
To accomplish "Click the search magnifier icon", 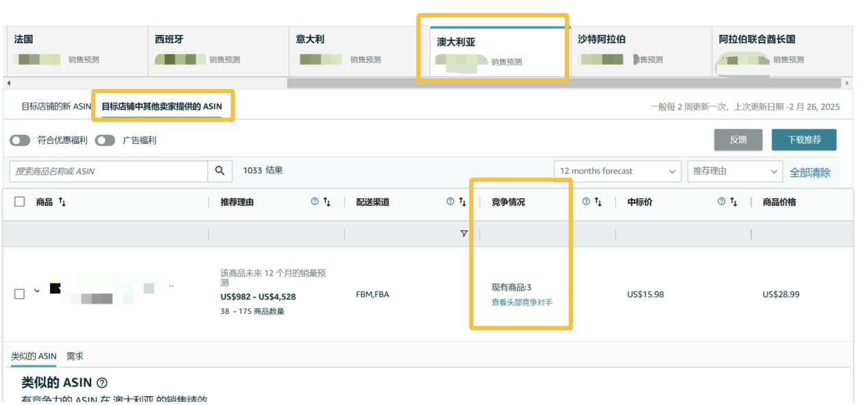I will click(219, 171).
